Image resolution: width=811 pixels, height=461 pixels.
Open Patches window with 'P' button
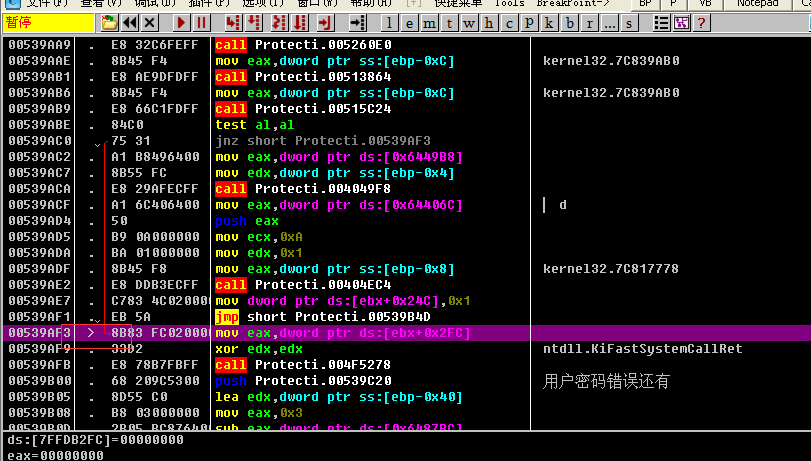click(x=529, y=22)
